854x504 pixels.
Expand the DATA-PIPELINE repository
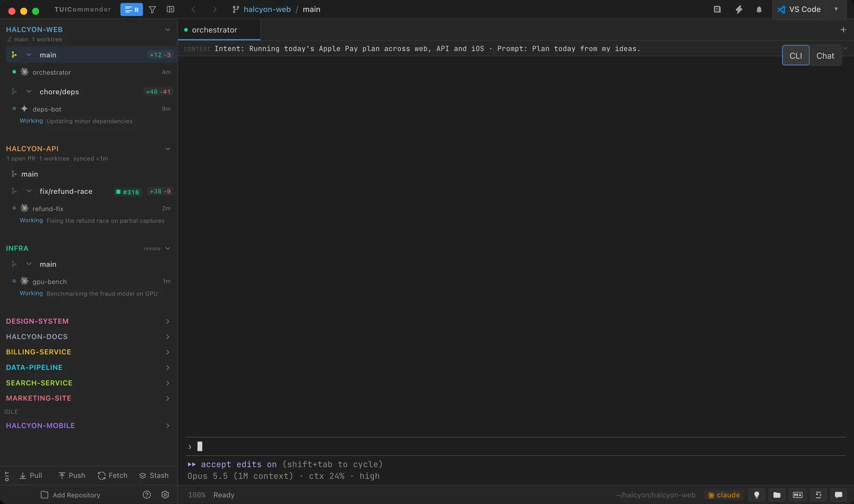(167, 367)
